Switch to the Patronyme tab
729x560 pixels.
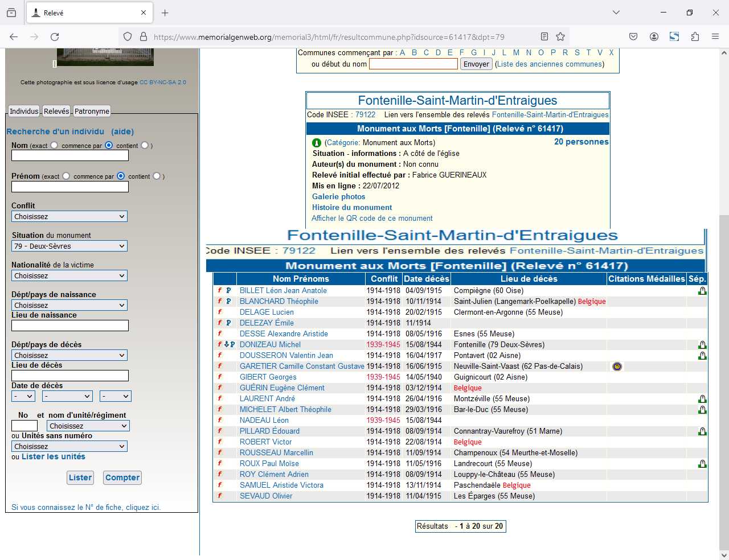92,112
